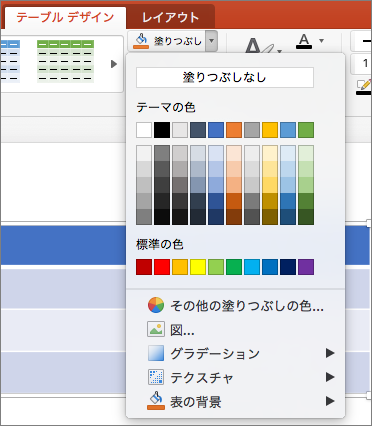Choose the black theme color swatch
The height and width of the screenshot is (426, 372).
162,130
